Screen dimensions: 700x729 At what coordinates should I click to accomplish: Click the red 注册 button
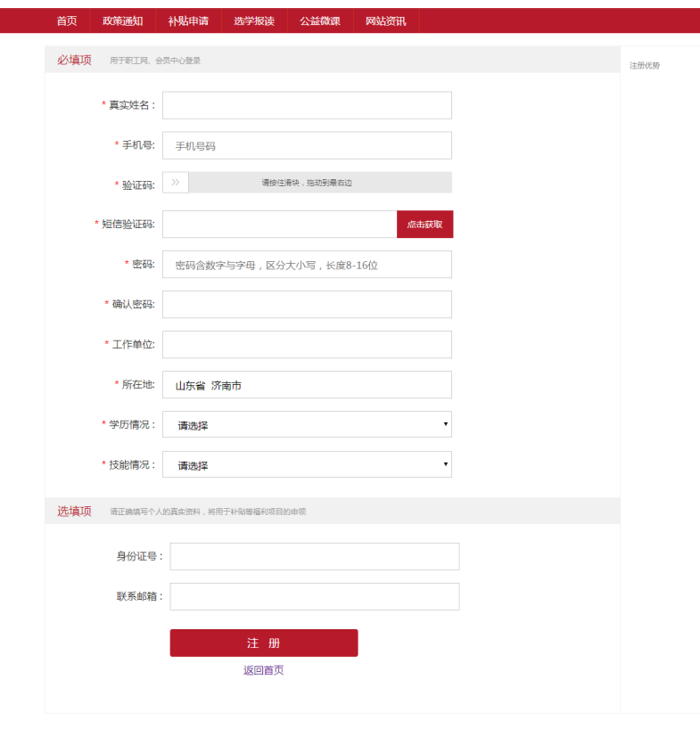pyautogui.click(x=263, y=643)
